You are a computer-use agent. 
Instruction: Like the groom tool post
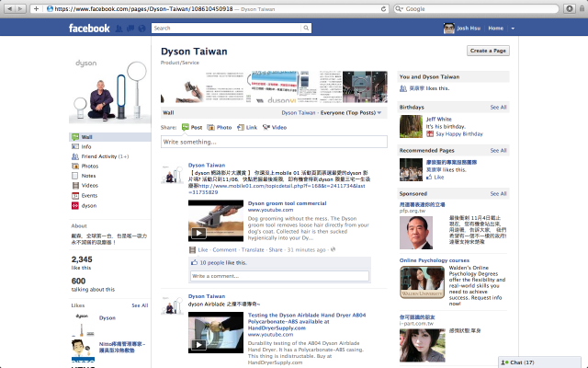pos(202,249)
